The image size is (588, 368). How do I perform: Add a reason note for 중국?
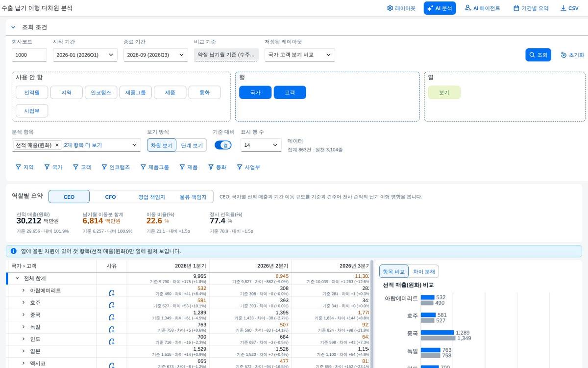click(x=112, y=317)
